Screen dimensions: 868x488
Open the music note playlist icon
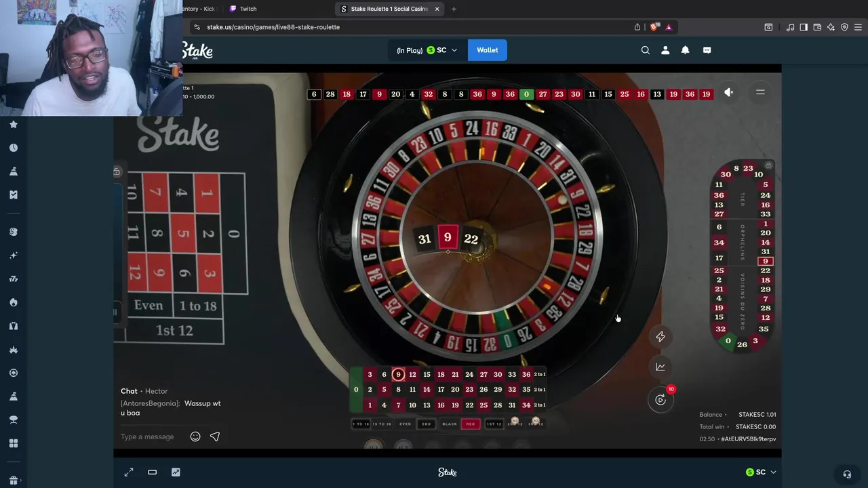coord(790,27)
